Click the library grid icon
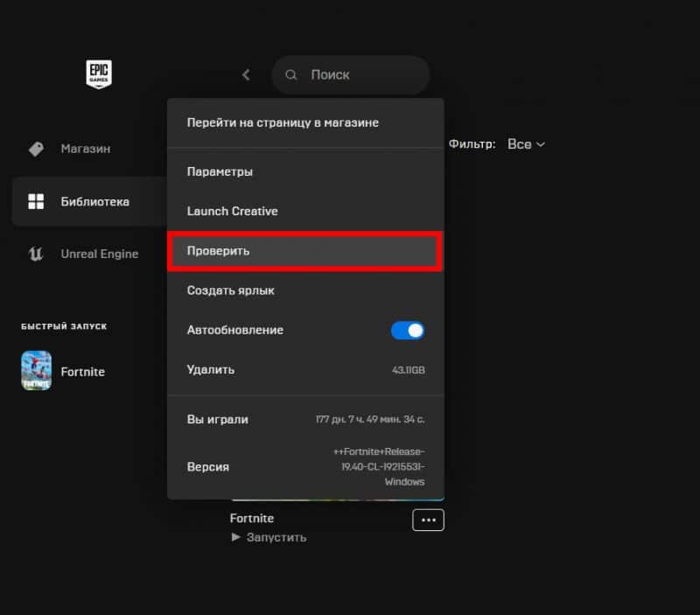This screenshot has height=615, width=700. click(x=36, y=201)
